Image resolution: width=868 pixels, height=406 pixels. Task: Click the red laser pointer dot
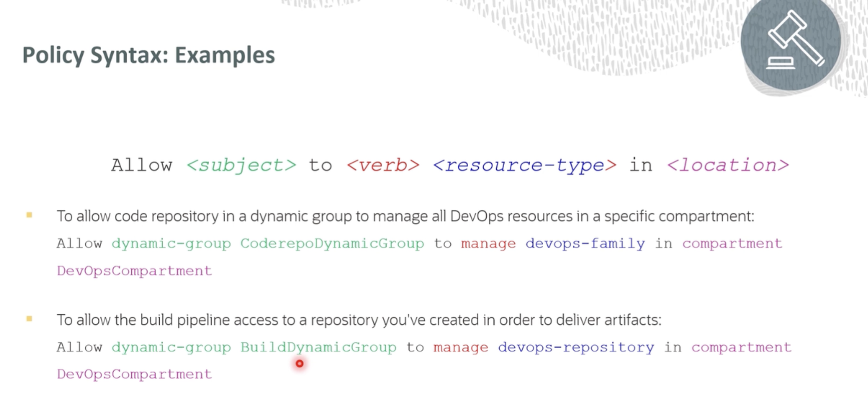[299, 364]
